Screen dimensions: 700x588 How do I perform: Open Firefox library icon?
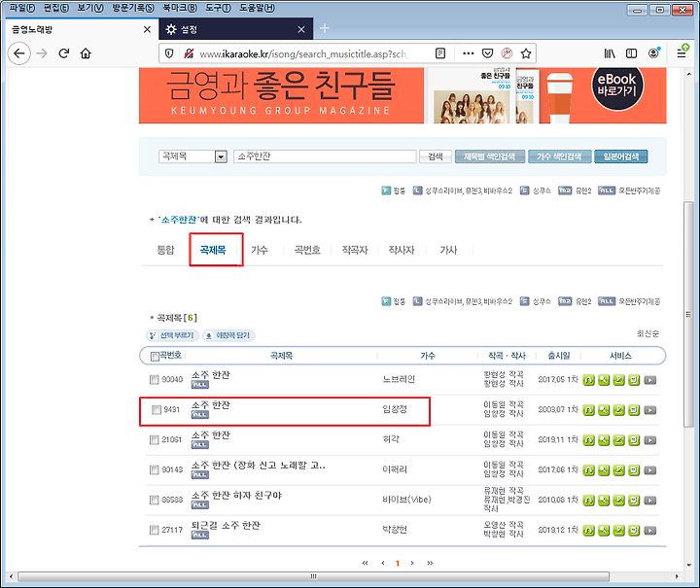click(x=610, y=53)
